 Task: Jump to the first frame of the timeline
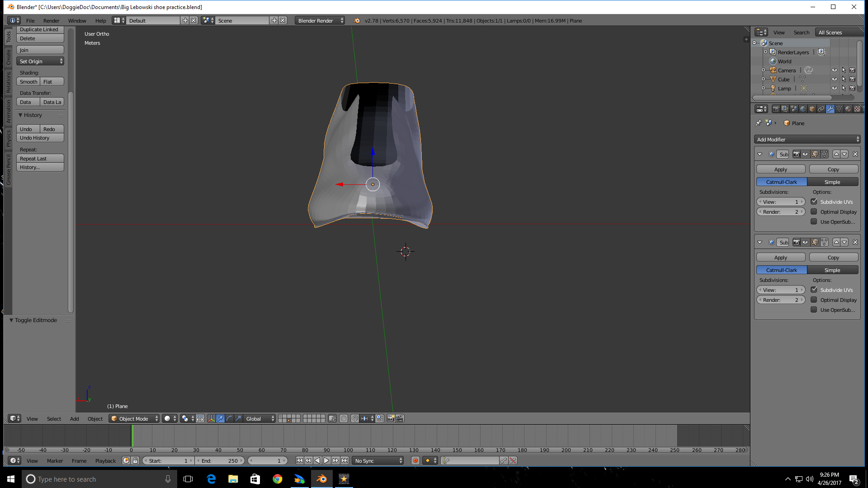[299, 460]
